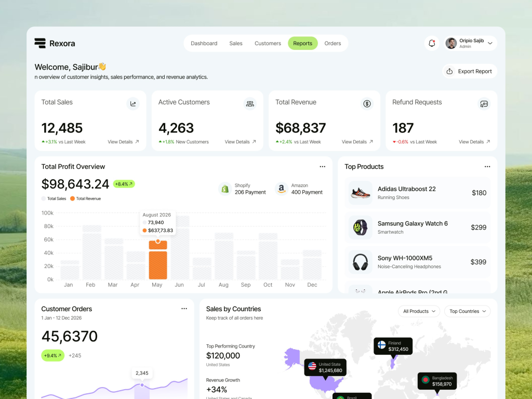Open the All Products dropdown
The image size is (532, 399).
(419, 311)
